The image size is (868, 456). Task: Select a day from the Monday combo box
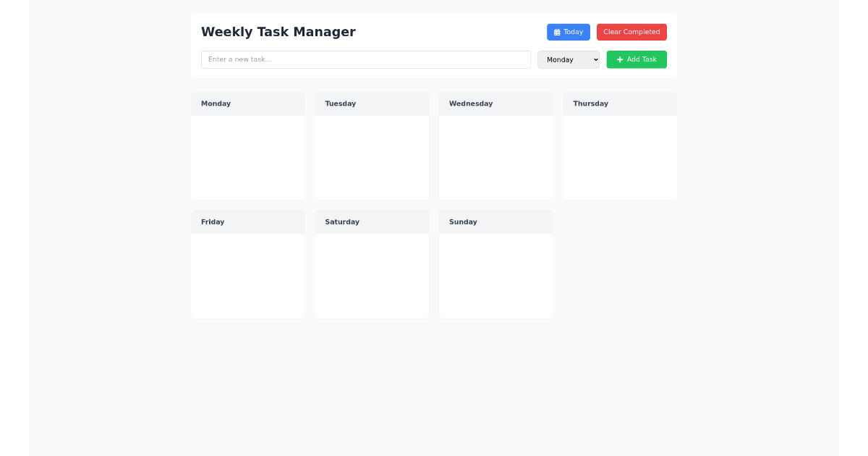click(569, 59)
